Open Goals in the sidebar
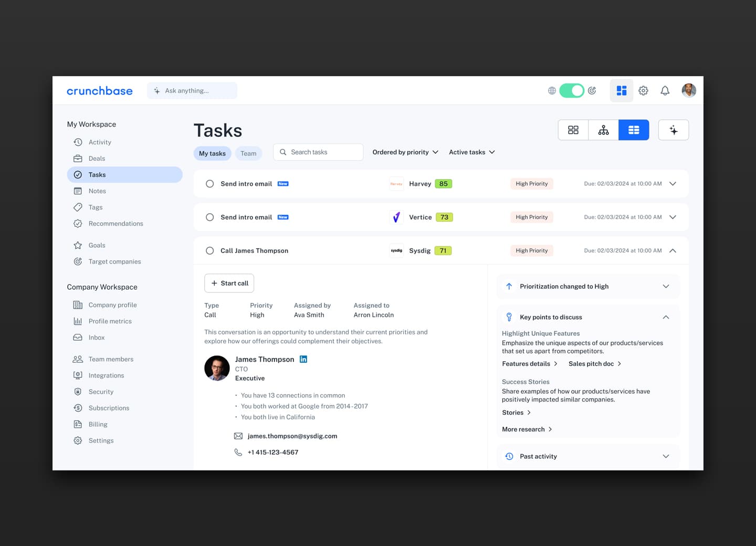The image size is (756, 546). click(x=124, y=245)
